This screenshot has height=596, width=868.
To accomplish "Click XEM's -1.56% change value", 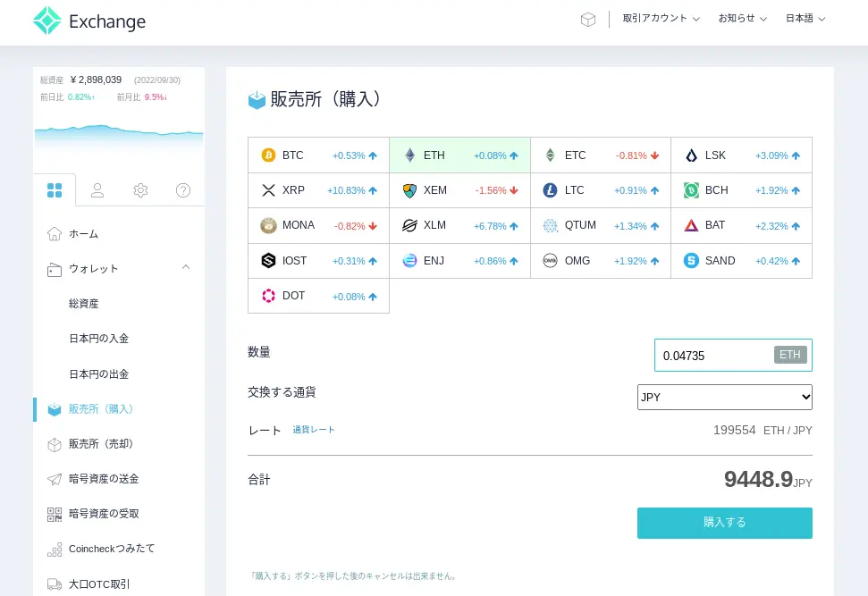I will click(x=491, y=191).
